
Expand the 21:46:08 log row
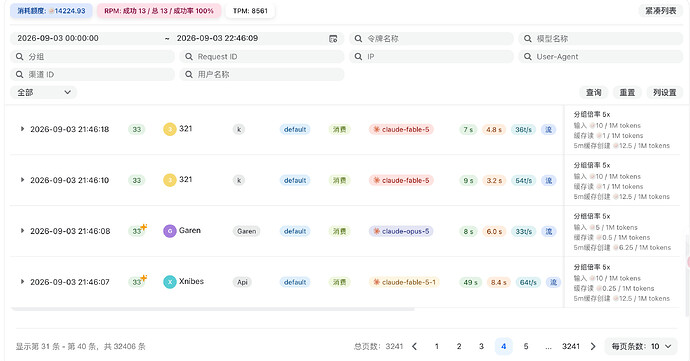tap(22, 231)
